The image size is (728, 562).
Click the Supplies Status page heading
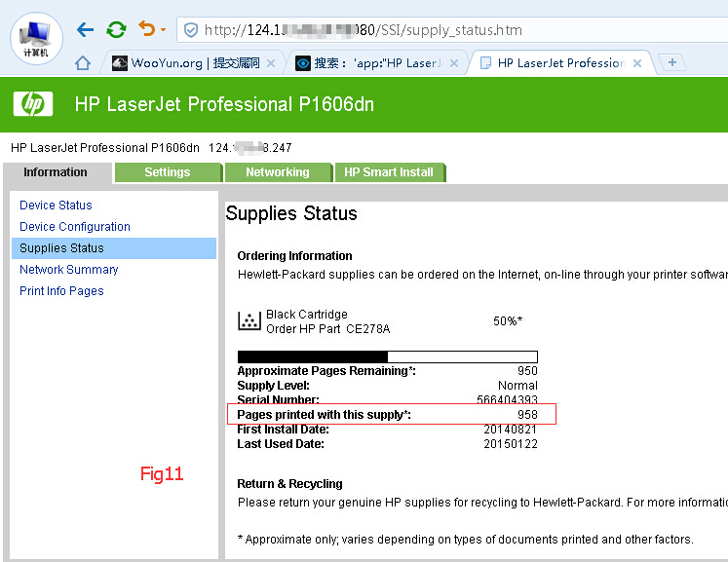[291, 214]
